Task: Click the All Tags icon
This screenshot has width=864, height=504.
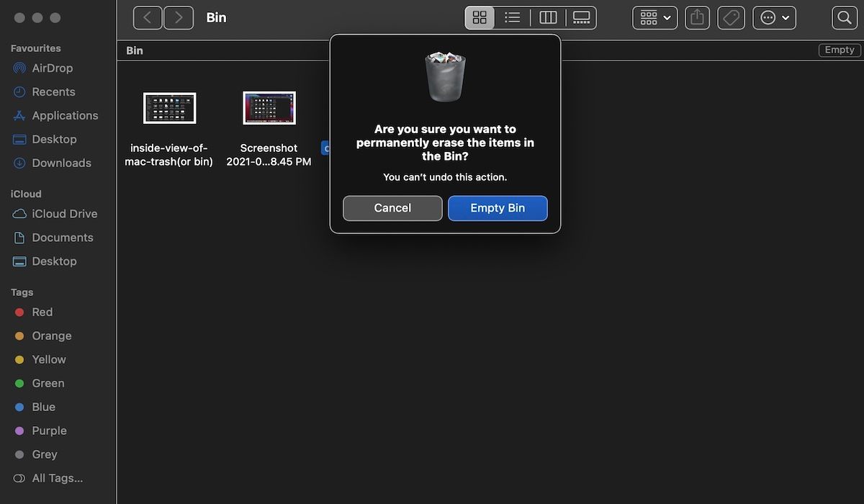Action: point(19,478)
